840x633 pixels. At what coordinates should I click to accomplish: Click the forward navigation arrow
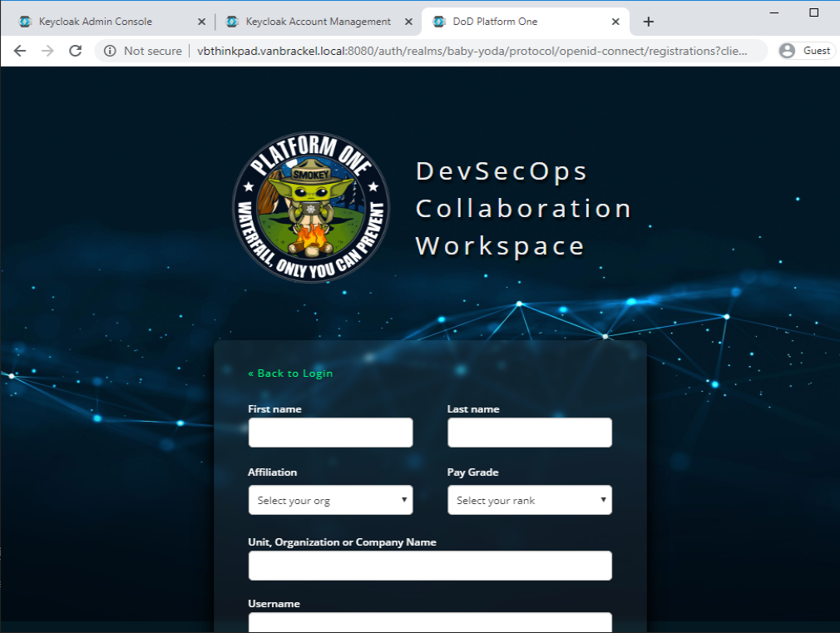[x=47, y=50]
